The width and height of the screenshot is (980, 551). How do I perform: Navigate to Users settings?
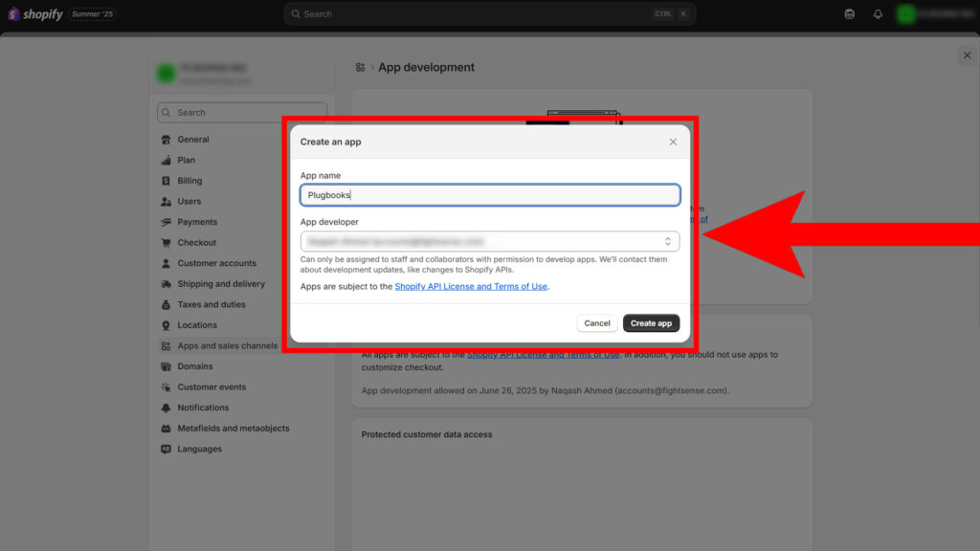189,201
